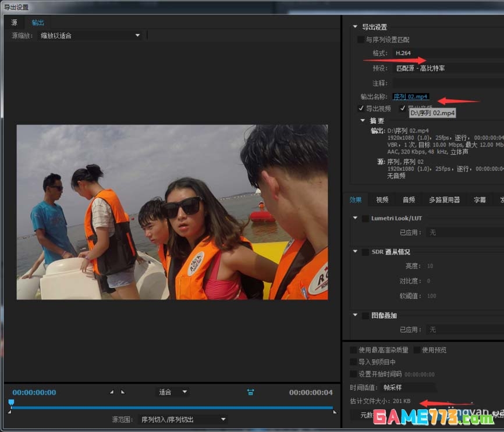
Task: Open the 源范围 序列切入/序列切出 dropdown
Action: (183, 419)
